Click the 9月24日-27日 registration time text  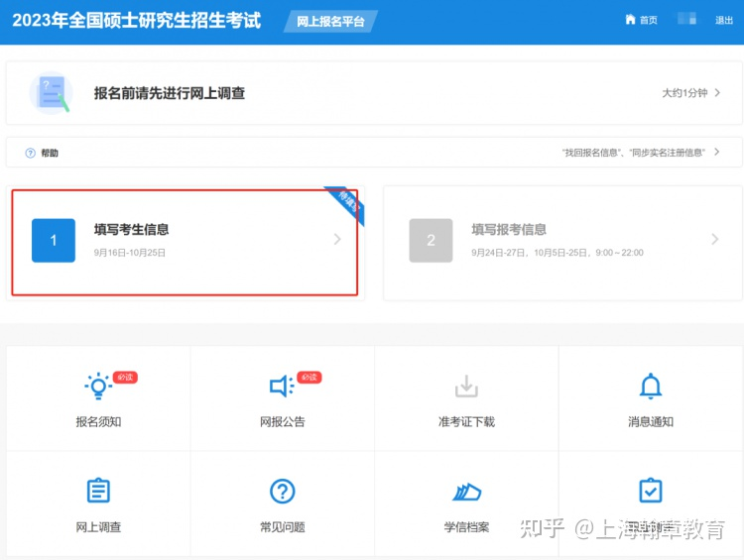tap(558, 253)
